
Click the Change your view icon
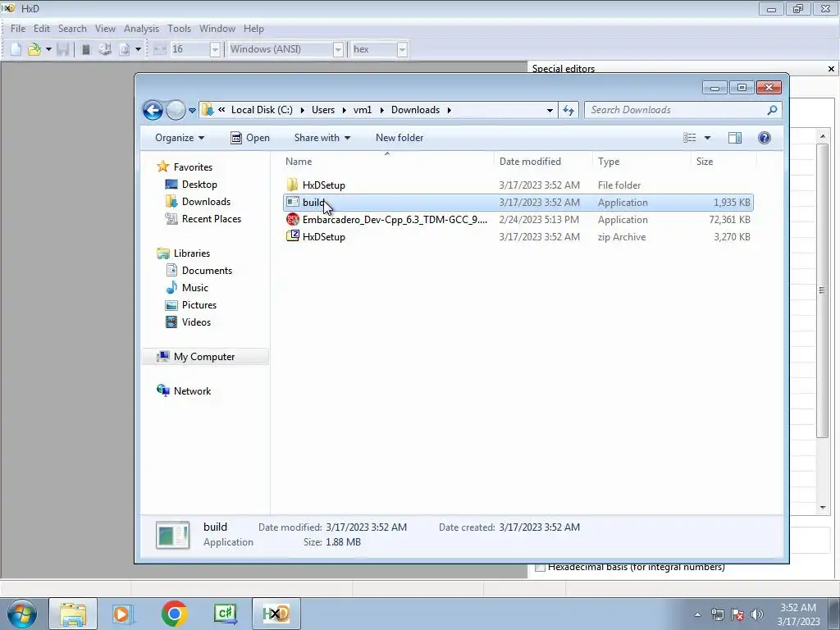[689, 138]
